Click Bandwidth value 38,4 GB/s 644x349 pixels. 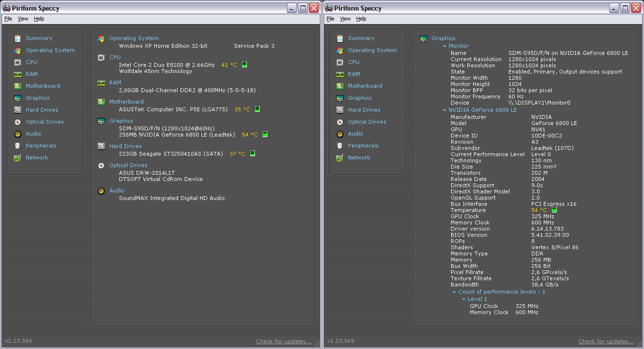pos(545,285)
